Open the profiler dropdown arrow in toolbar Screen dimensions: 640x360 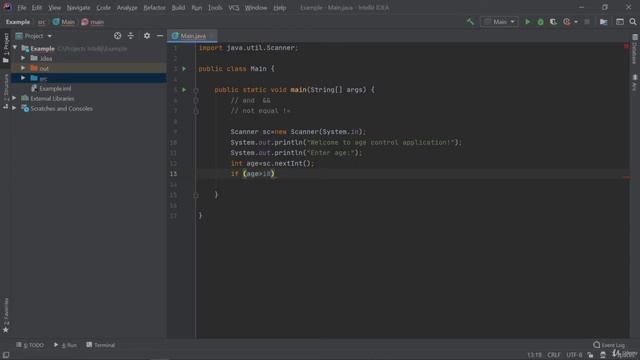point(576,22)
